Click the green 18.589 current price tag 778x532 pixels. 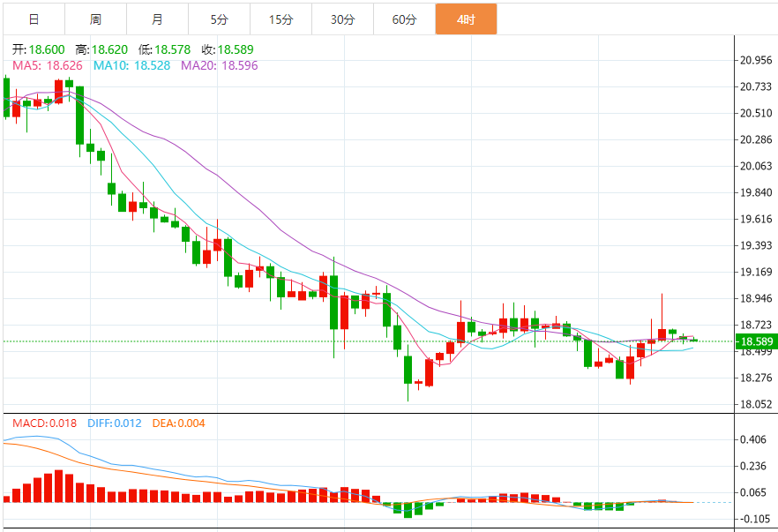(756, 341)
